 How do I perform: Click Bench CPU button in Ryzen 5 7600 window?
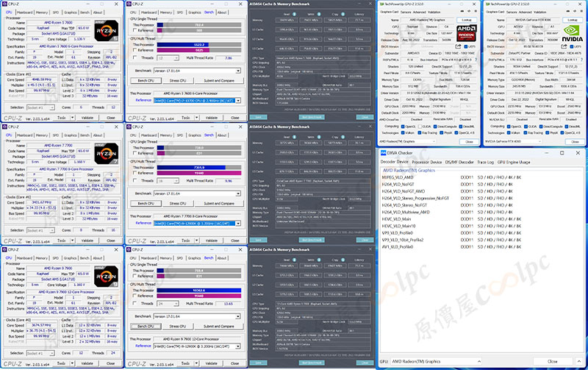tap(146, 81)
